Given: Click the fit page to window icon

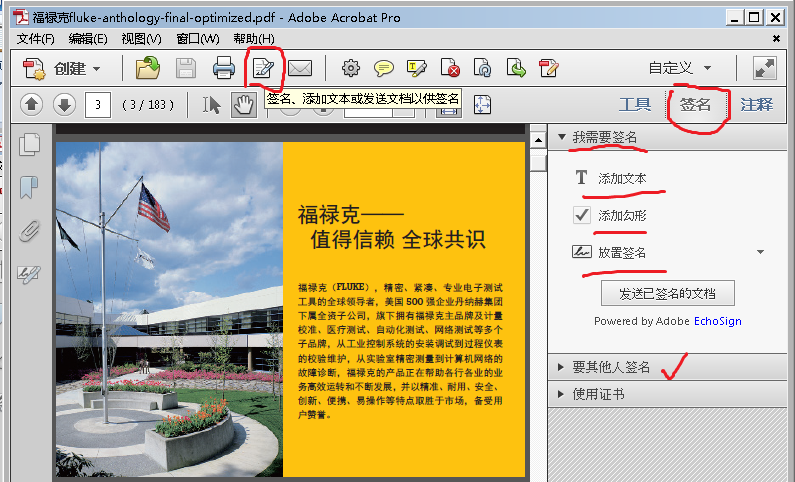Looking at the screenshot, I should coord(482,105).
